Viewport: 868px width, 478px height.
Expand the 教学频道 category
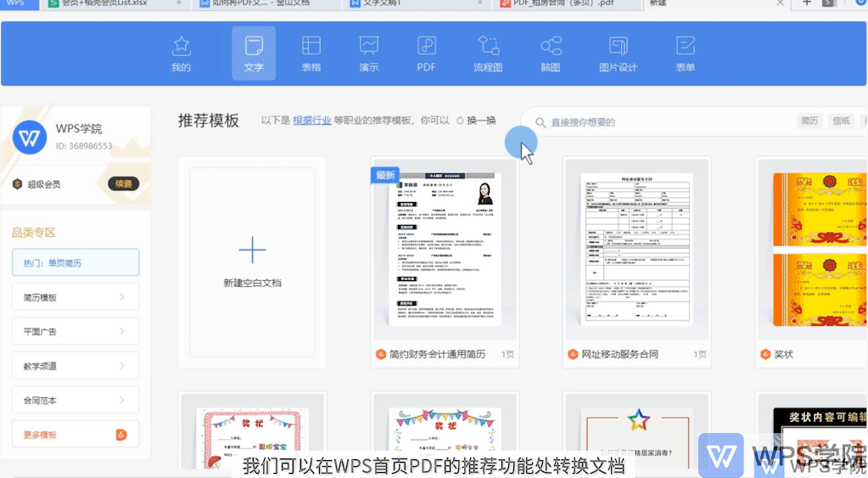[76, 366]
